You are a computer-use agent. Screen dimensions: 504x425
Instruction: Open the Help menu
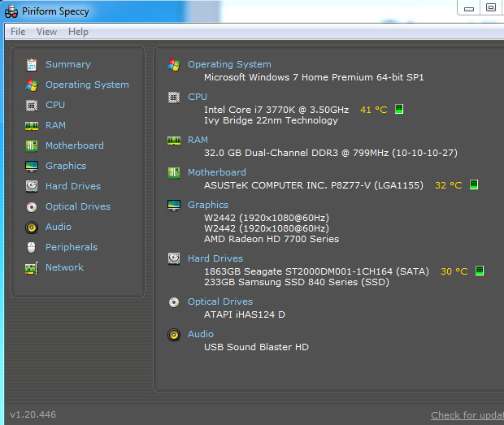[x=78, y=32]
